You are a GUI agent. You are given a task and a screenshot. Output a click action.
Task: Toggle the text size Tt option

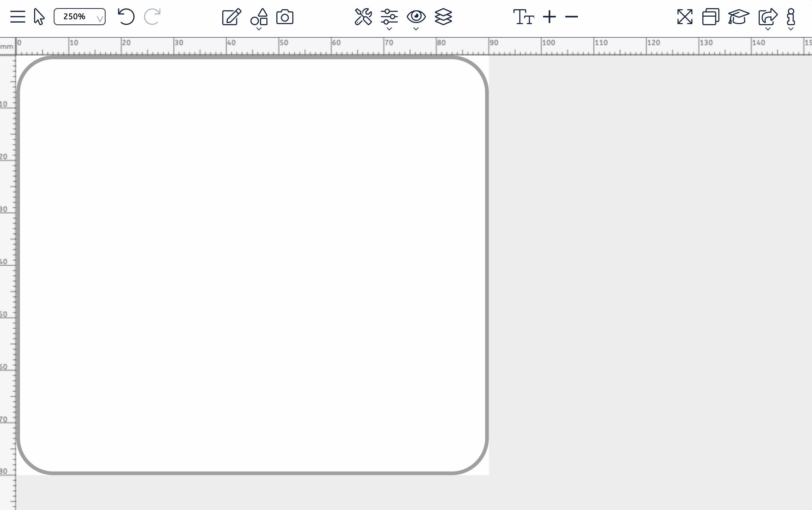(525, 17)
